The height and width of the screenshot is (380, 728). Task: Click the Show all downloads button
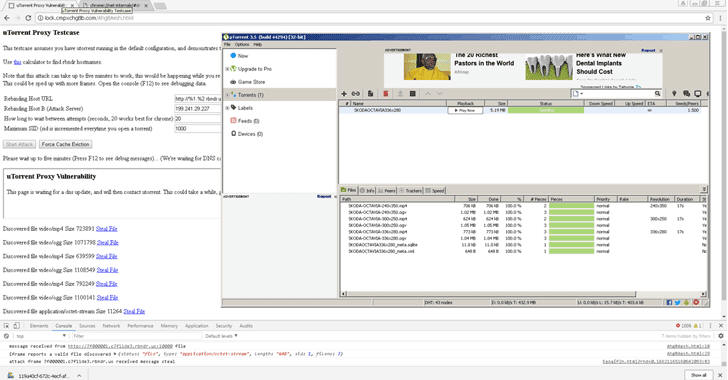[x=699, y=375]
